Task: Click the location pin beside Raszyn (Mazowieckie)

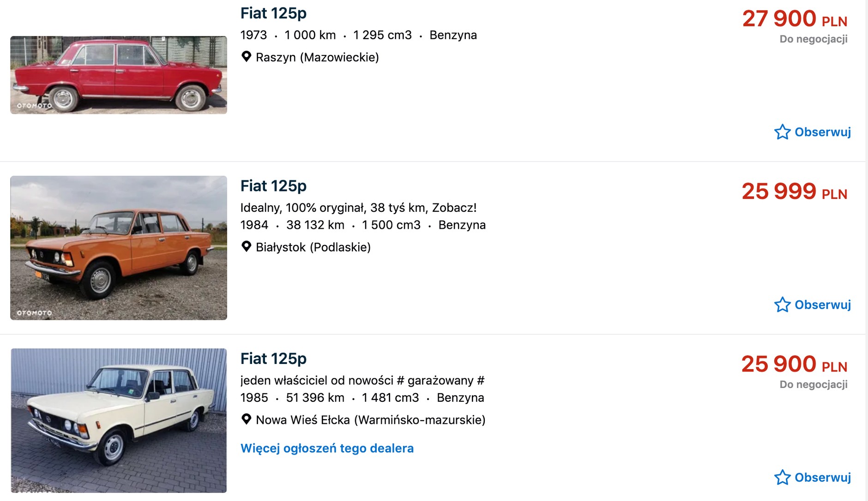Action: tap(247, 57)
